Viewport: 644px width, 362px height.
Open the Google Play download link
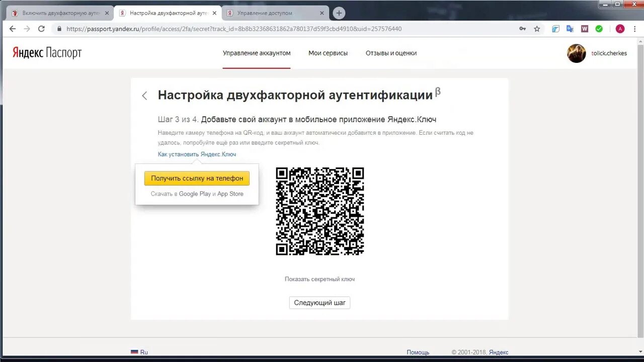point(195,194)
